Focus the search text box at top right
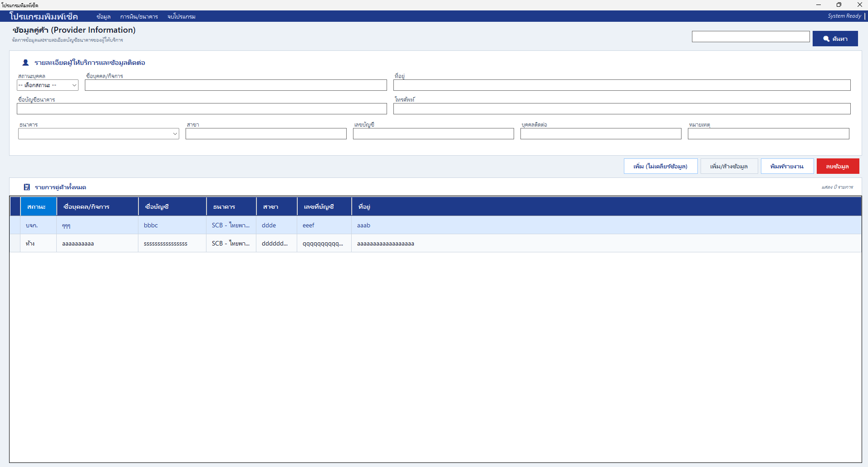Viewport: 868px width, 467px height. [750, 37]
